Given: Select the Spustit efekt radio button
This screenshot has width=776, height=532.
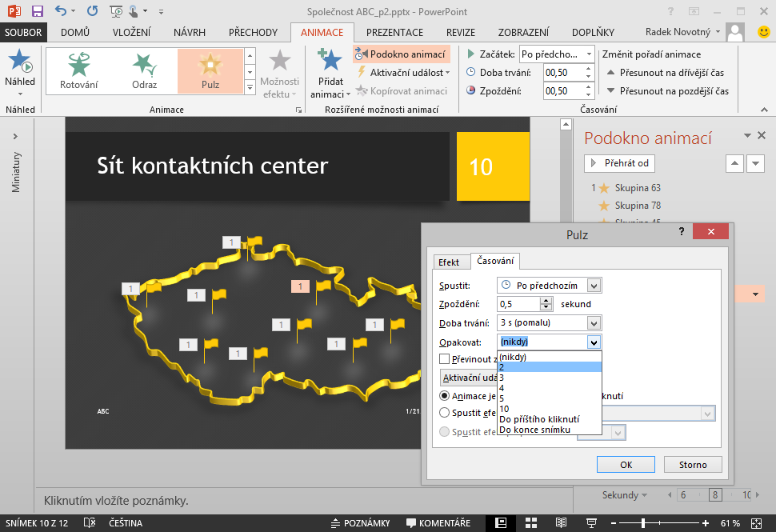Looking at the screenshot, I should tap(445, 413).
